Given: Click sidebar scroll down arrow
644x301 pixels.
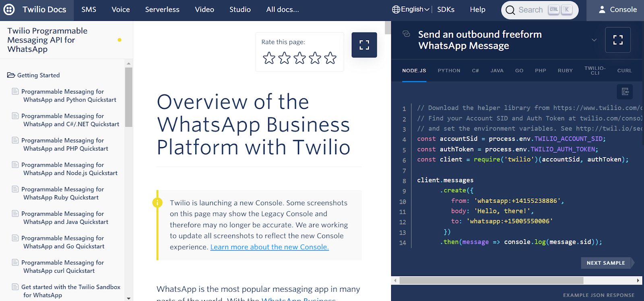Looking at the screenshot, I should coord(129,298).
